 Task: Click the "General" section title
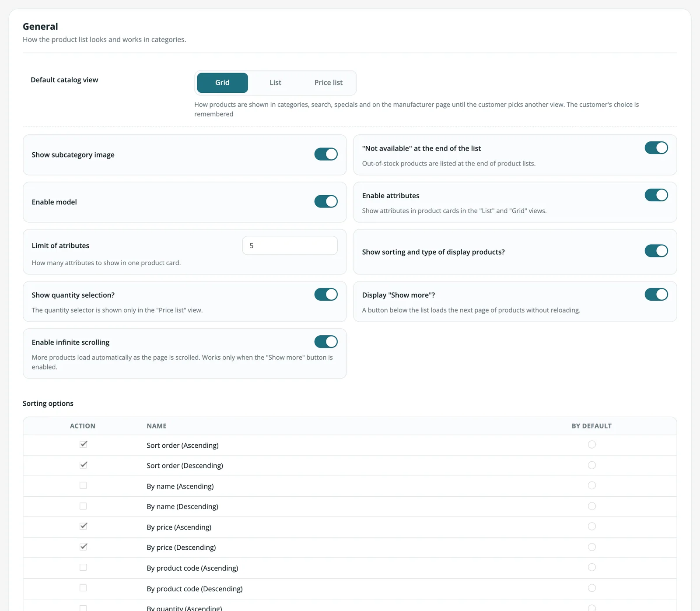tap(40, 26)
